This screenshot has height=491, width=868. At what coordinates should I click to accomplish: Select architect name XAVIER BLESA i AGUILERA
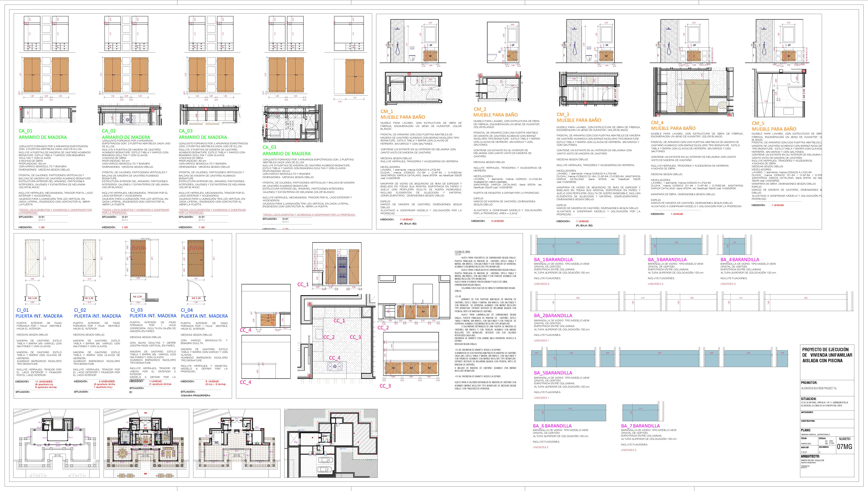pos(813,460)
